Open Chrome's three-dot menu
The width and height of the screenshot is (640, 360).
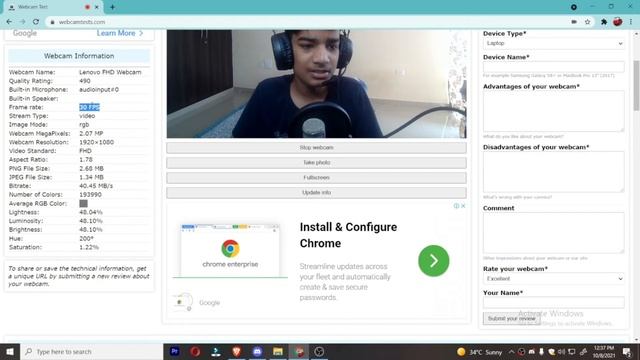coord(631,22)
